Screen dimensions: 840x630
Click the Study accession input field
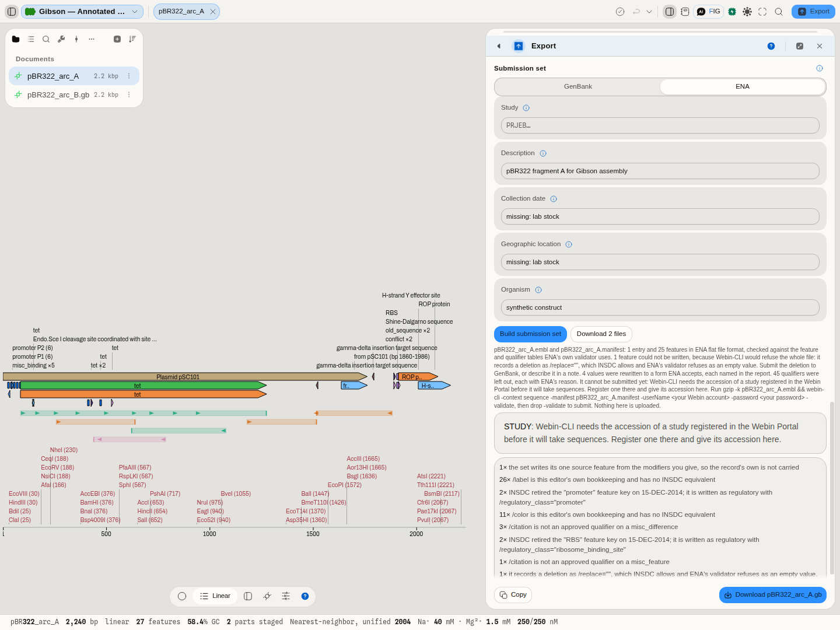coord(660,125)
